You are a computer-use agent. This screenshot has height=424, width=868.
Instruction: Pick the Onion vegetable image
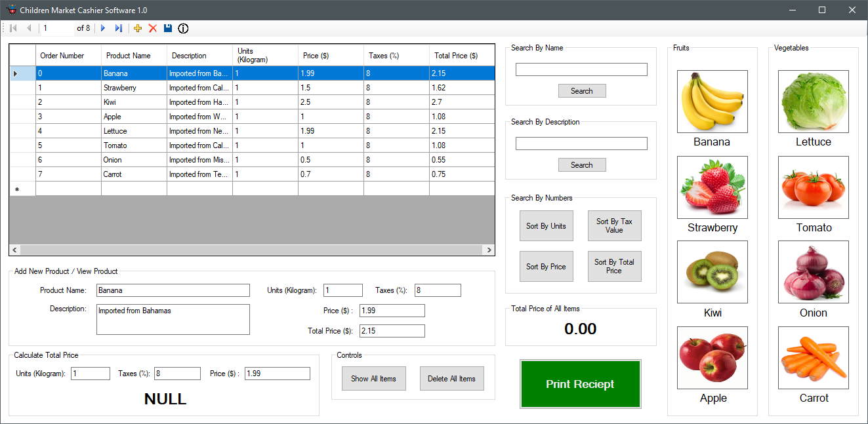click(x=814, y=272)
